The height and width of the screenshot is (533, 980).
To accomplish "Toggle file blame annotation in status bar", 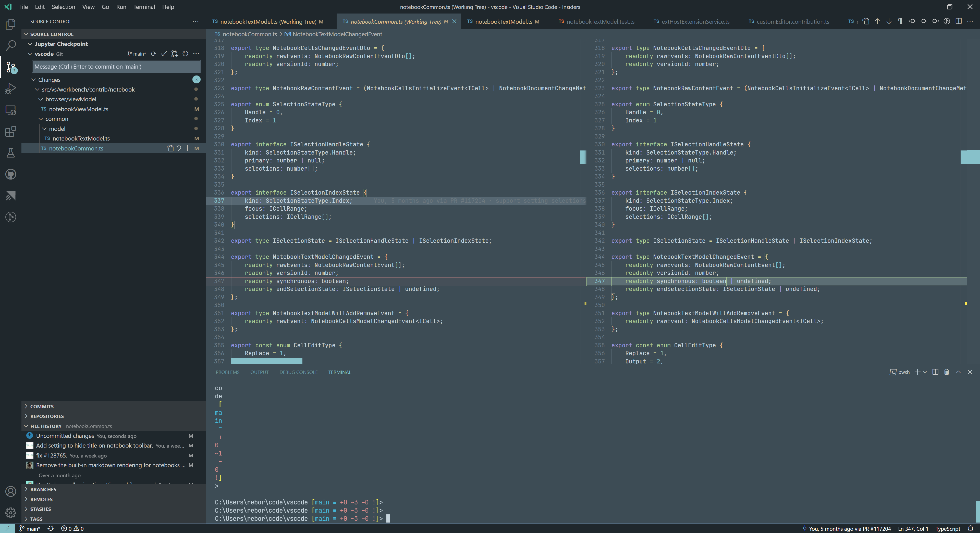I will coord(847,528).
